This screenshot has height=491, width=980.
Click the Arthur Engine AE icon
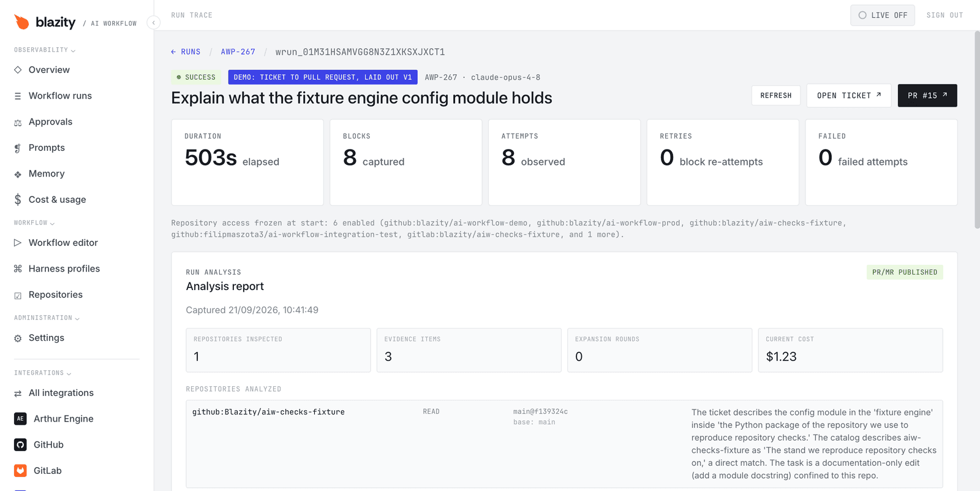point(20,419)
